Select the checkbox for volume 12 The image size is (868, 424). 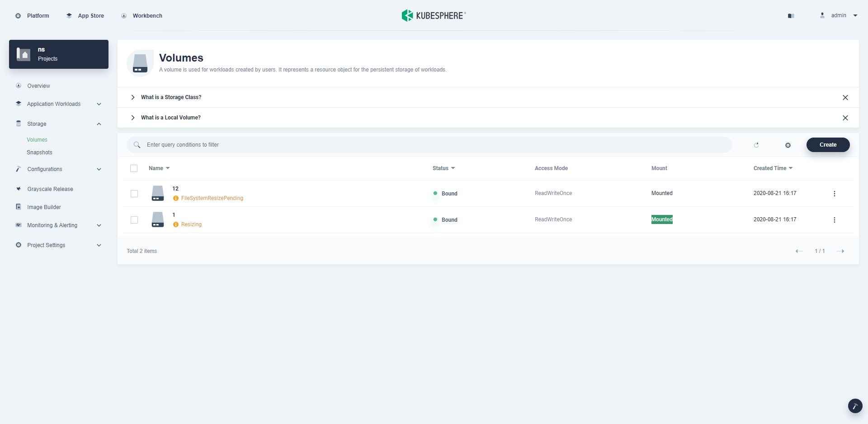tap(134, 194)
